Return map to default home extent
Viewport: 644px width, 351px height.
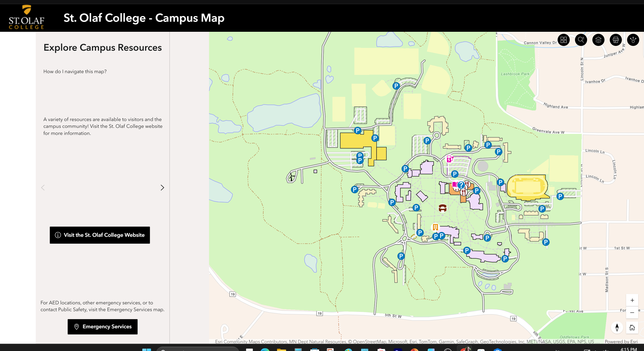(x=632, y=328)
